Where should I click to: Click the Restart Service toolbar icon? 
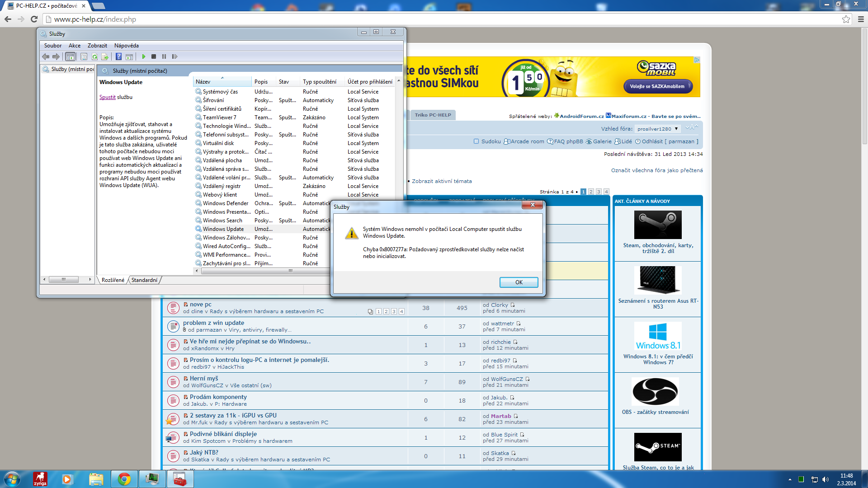pyautogui.click(x=175, y=56)
